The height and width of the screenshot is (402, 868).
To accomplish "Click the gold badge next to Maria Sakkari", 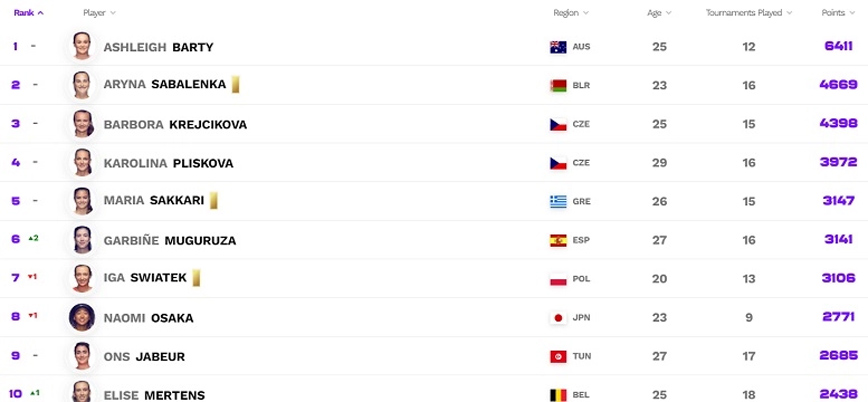I will coord(213,201).
